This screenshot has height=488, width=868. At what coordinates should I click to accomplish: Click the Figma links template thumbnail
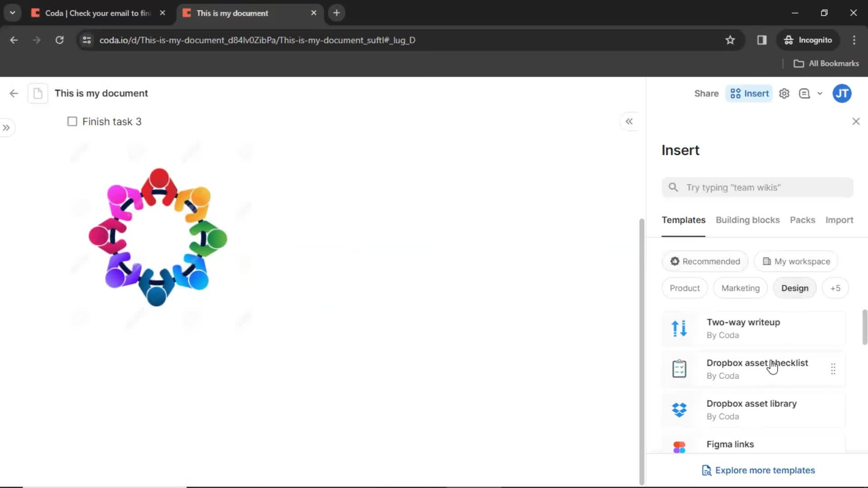pos(679,444)
